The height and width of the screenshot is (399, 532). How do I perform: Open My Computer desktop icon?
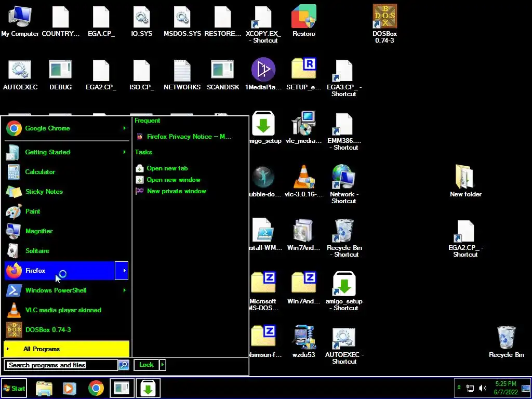[20, 21]
